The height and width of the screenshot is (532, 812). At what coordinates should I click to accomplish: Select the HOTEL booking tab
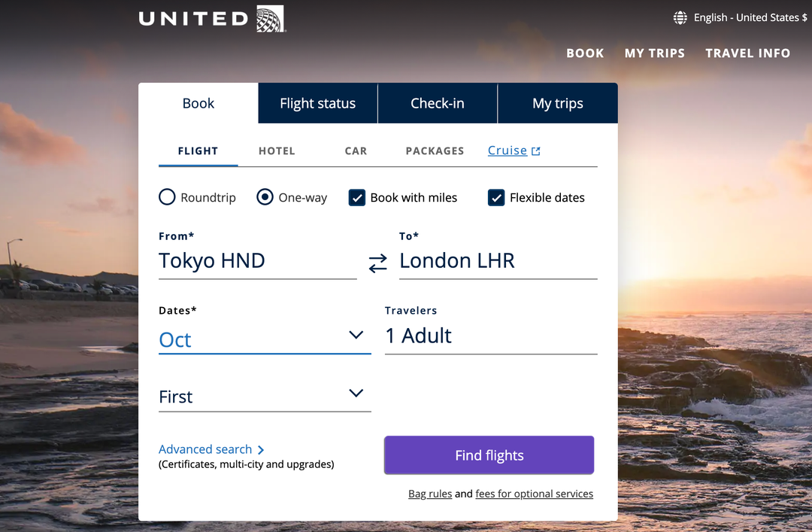click(276, 150)
